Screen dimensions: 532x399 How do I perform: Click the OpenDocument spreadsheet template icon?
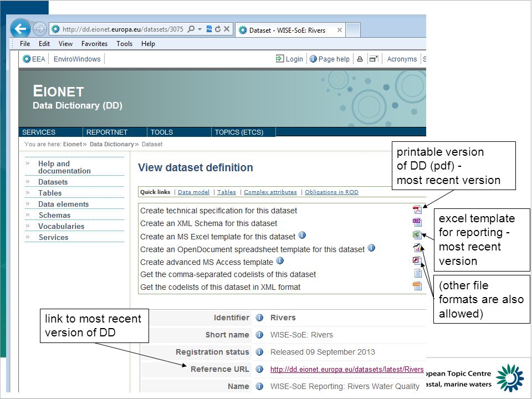coord(417,248)
